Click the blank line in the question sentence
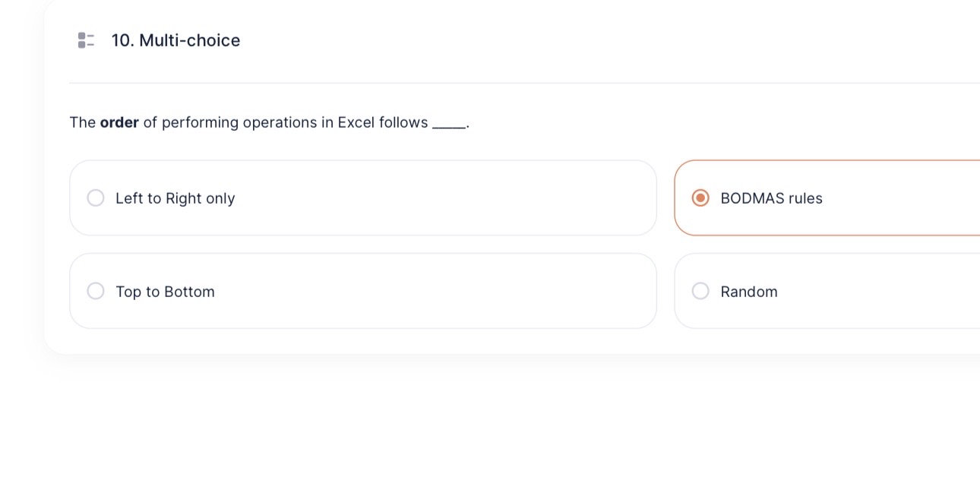This screenshot has width=980, height=493. click(x=448, y=122)
